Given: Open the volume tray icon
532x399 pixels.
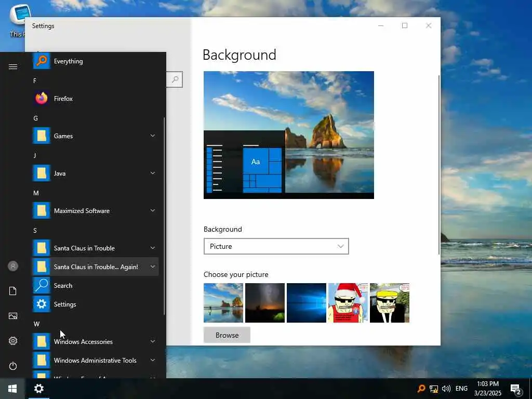Looking at the screenshot, I should pos(446,389).
